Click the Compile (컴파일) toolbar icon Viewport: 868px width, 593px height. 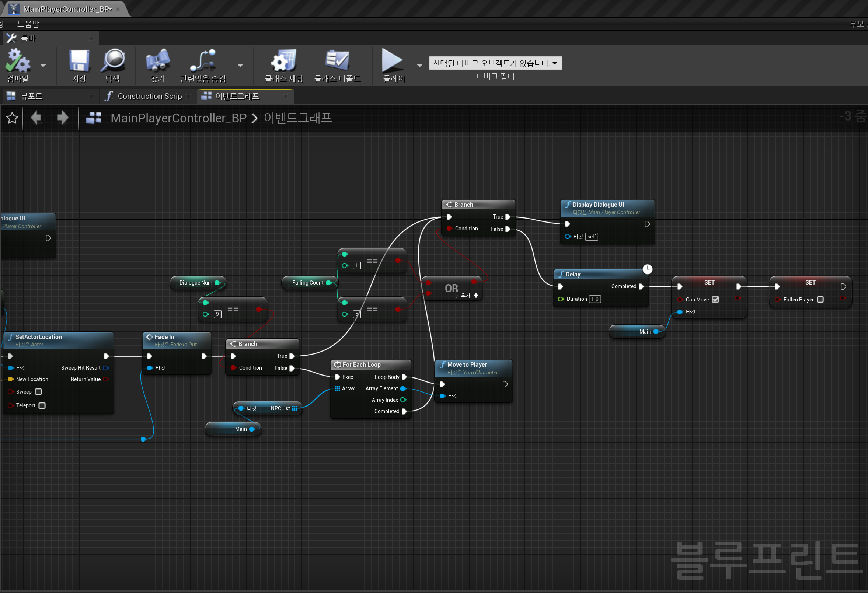point(17,61)
